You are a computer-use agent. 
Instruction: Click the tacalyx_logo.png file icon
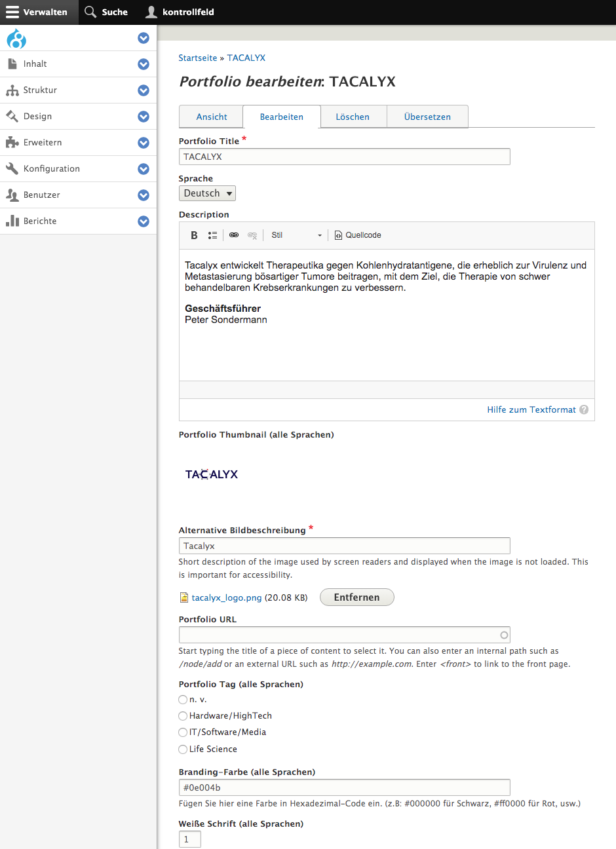coord(183,597)
